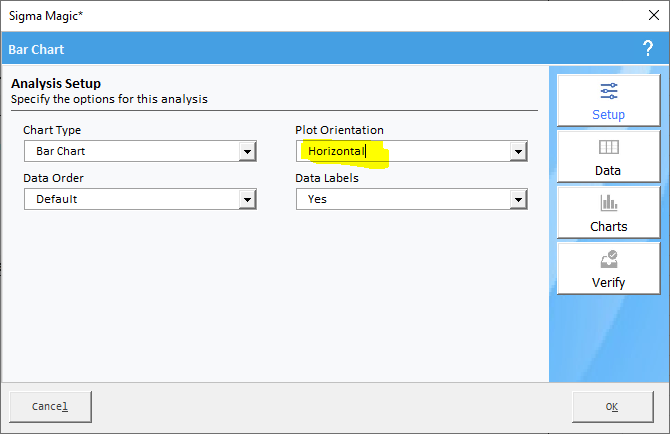Viewport: 670px width, 434px height.
Task: Switch to the Data tab label
Action: (x=608, y=170)
